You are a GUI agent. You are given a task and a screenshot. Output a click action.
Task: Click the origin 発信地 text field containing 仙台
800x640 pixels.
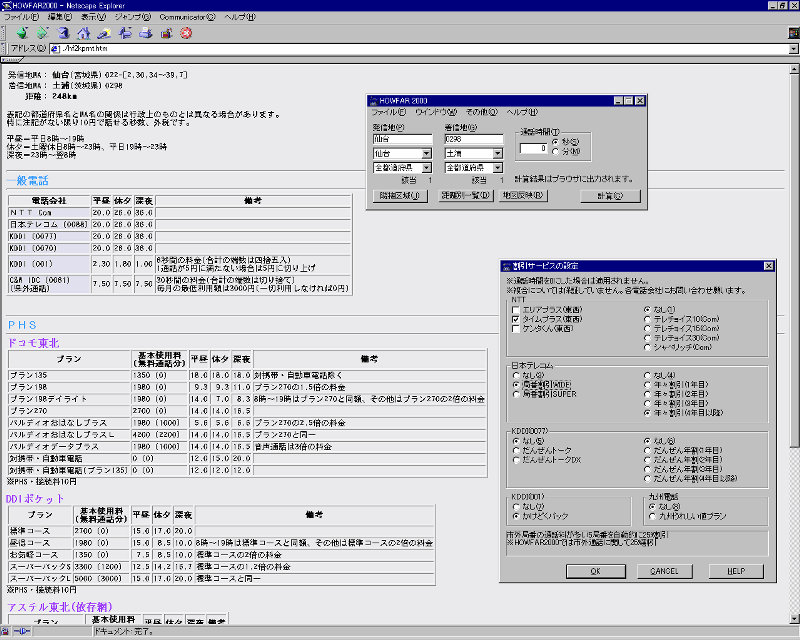tap(403, 139)
